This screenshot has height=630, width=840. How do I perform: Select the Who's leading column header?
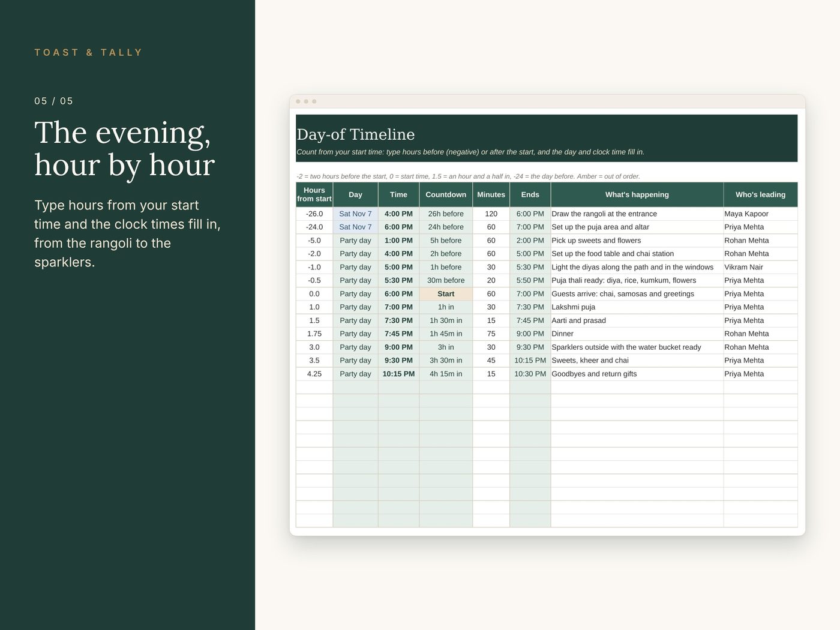click(x=760, y=194)
